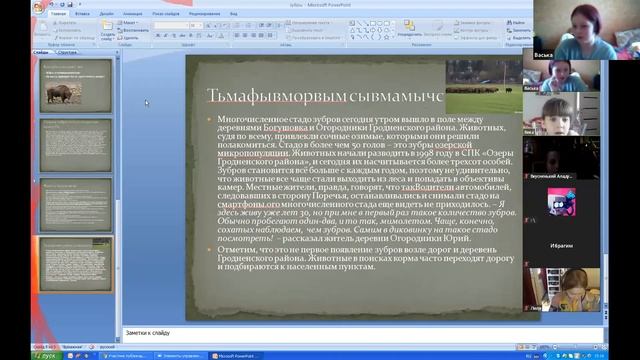Center the paragraph text
This screenshot has height=360, width=640.
coord(245,36)
